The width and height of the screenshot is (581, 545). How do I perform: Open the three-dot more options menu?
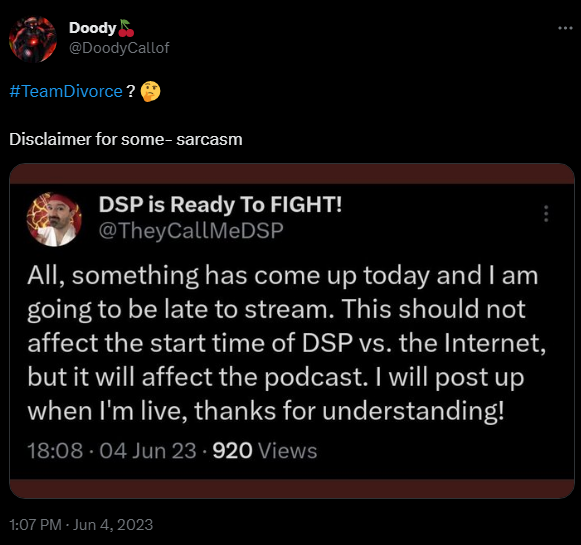(565, 28)
